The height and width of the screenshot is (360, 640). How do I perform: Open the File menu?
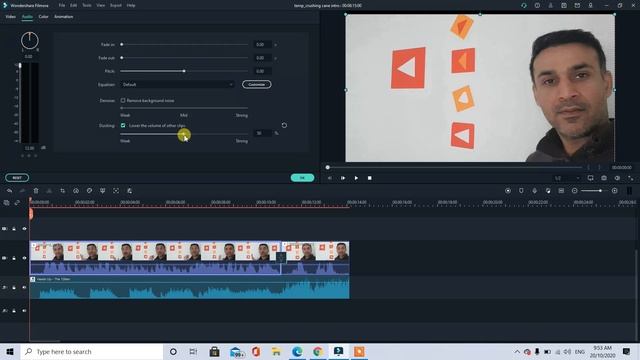(62, 5)
